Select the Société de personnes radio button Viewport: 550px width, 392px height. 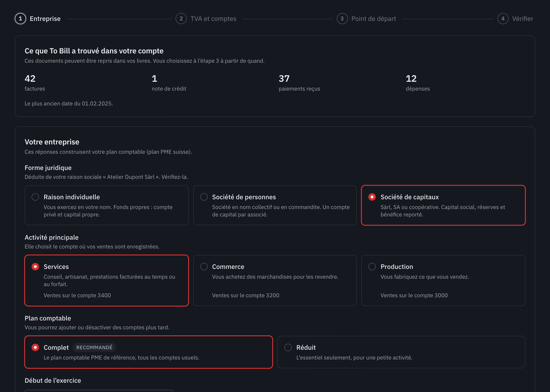204,197
